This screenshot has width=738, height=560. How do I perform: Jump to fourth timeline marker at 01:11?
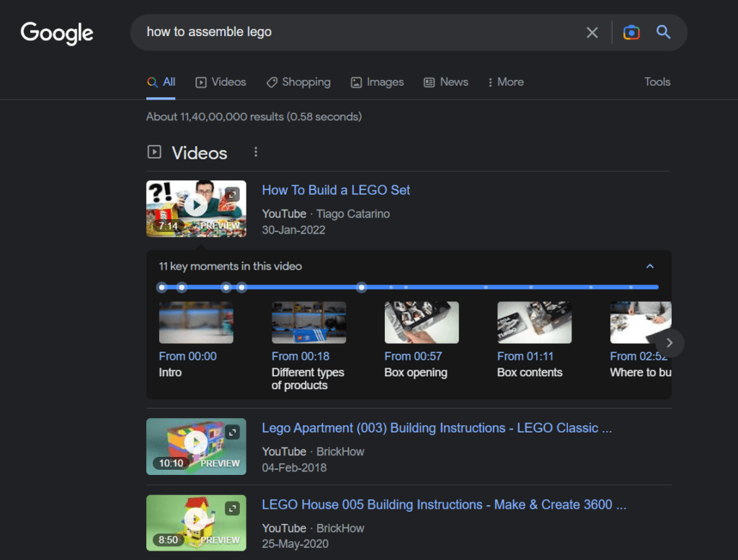(x=241, y=287)
